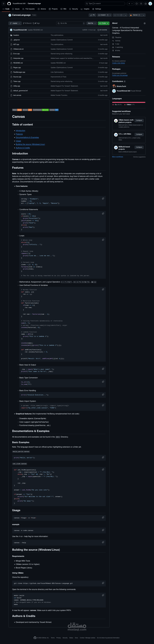
Task: Expand the master branch dropdown
Action: (15, 23)
